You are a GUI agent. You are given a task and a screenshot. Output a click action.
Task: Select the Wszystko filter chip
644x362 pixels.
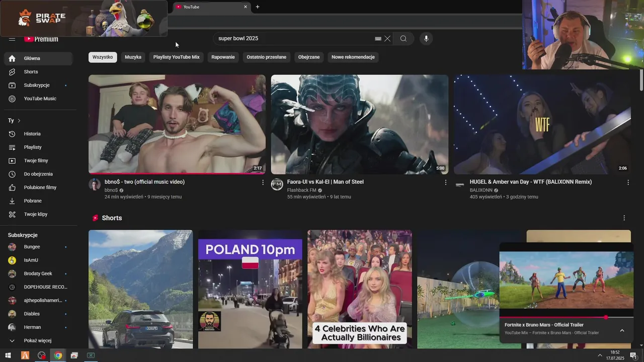point(103,57)
